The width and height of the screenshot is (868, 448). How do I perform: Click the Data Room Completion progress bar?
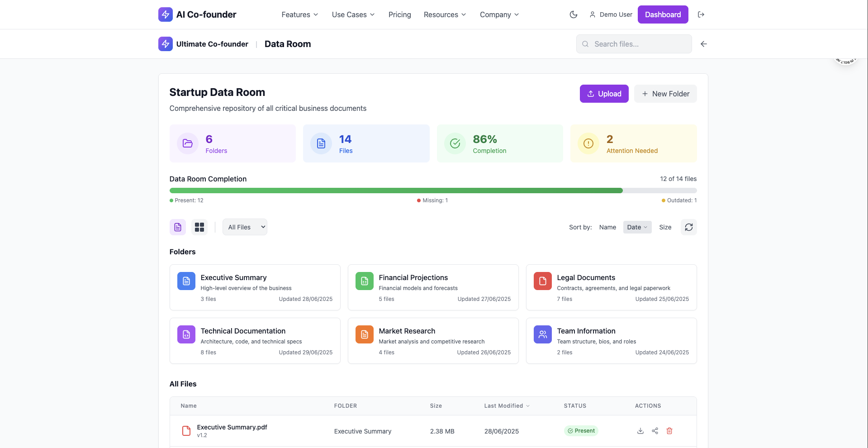(432, 190)
